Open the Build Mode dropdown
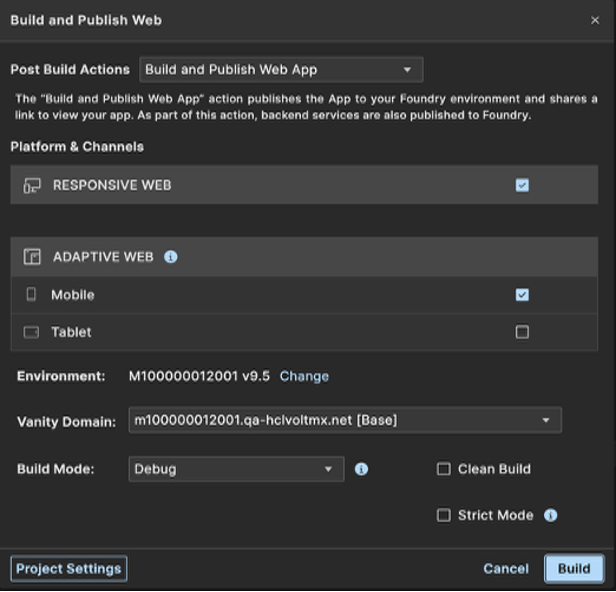Viewport: 616px width, 592px height. pyautogui.click(x=236, y=469)
